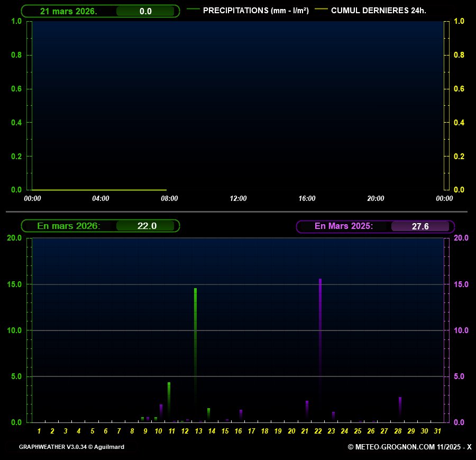The width and height of the screenshot is (476, 460).
Task: Click day 31 on the month axis
Action: [x=437, y=431]
